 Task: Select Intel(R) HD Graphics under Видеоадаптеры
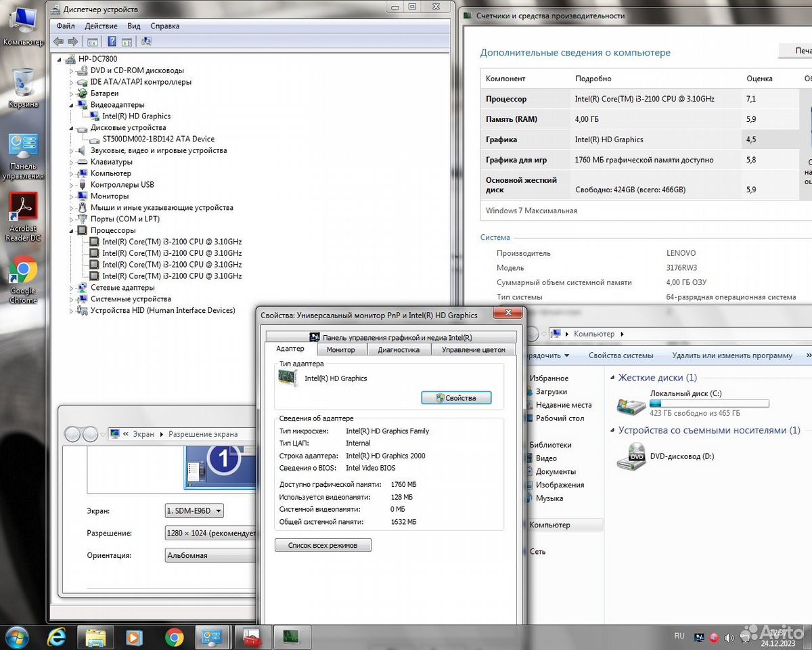click(136, 116)
